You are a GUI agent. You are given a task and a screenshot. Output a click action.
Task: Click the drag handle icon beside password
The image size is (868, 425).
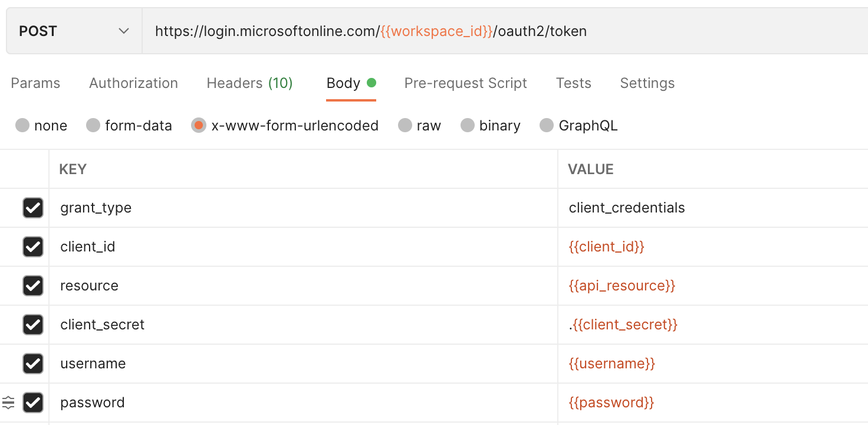(x=8, y=403)
